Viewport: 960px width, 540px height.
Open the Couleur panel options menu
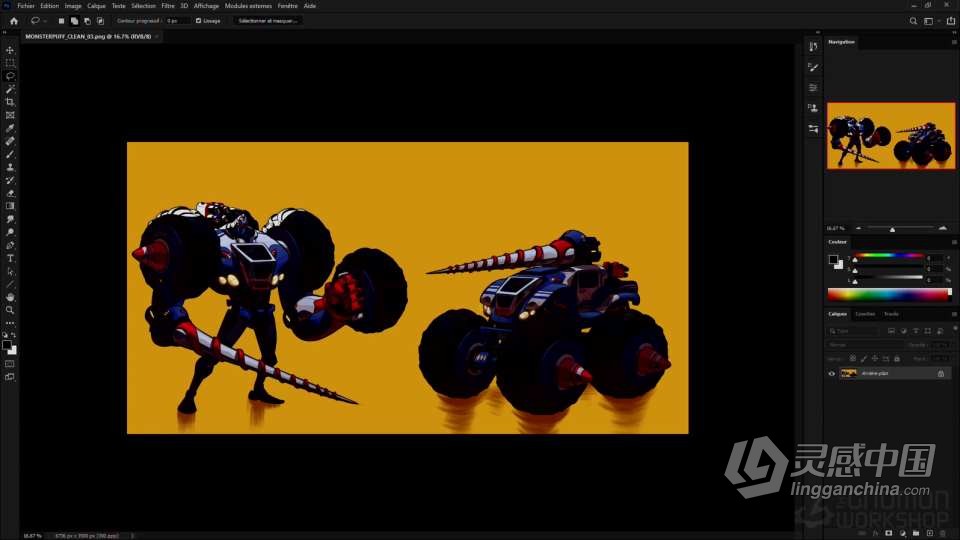(x=954, y=242)
